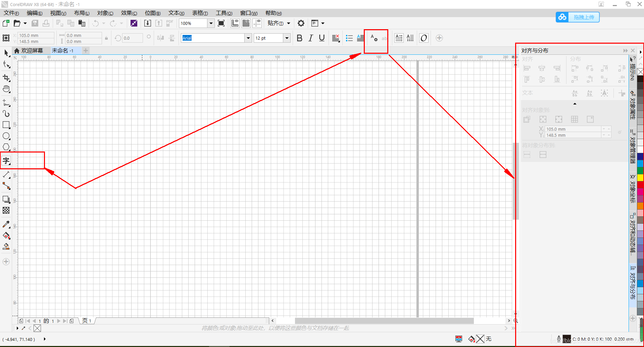Screen dimensions: 644x347
Task: Open the zoom level 100% dropdown
Action: 211,23
